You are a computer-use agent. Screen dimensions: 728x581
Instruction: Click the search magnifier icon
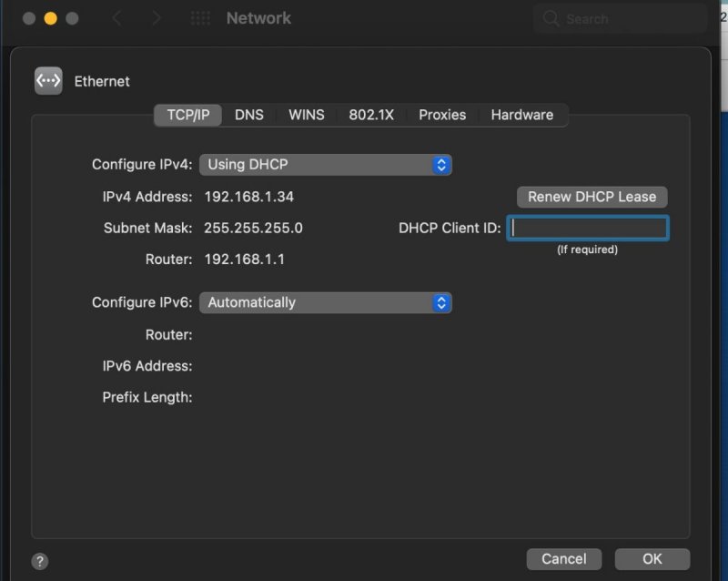551,18
